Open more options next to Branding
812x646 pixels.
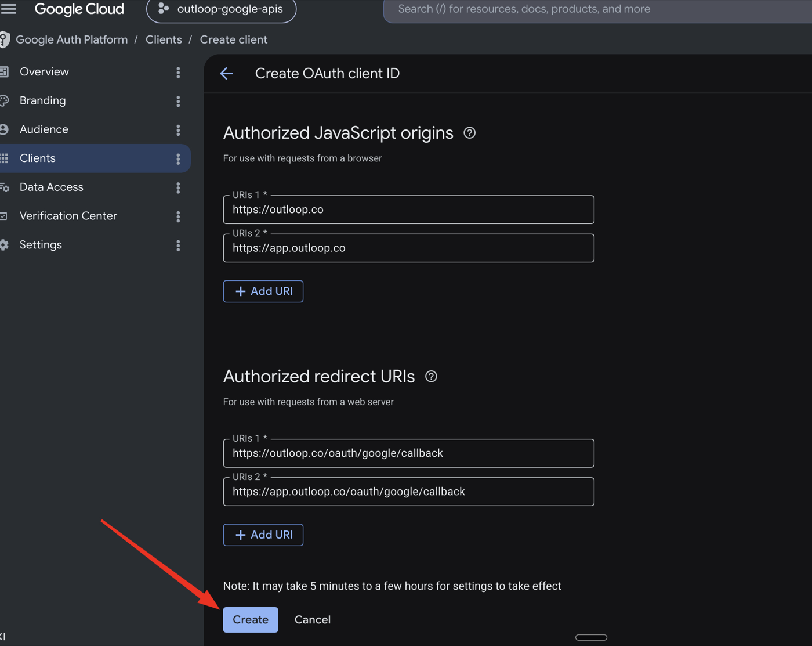[x=178, y=101]
